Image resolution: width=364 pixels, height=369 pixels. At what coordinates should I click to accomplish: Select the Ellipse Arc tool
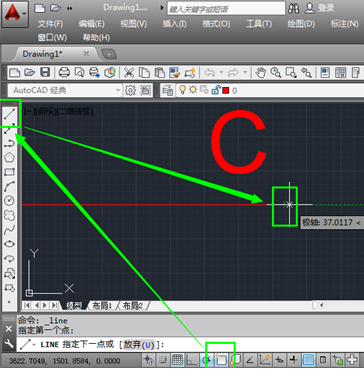pos(9,258)
